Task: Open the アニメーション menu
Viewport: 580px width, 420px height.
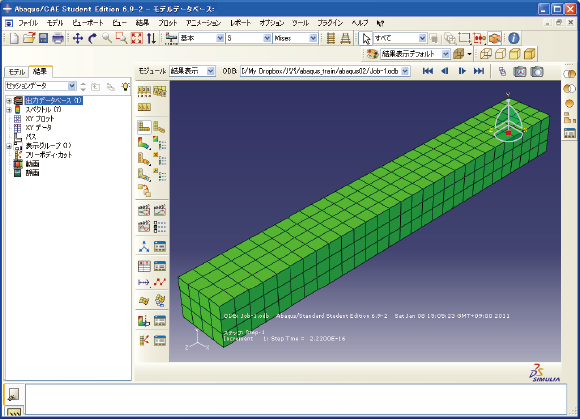Action: point(203,23)
